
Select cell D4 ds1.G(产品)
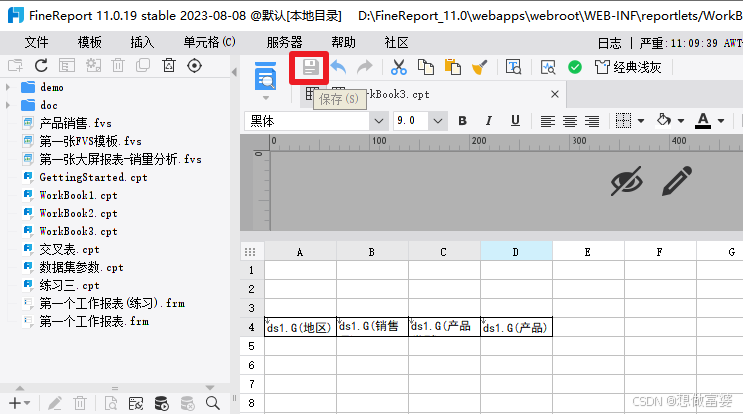pos(516,327)
